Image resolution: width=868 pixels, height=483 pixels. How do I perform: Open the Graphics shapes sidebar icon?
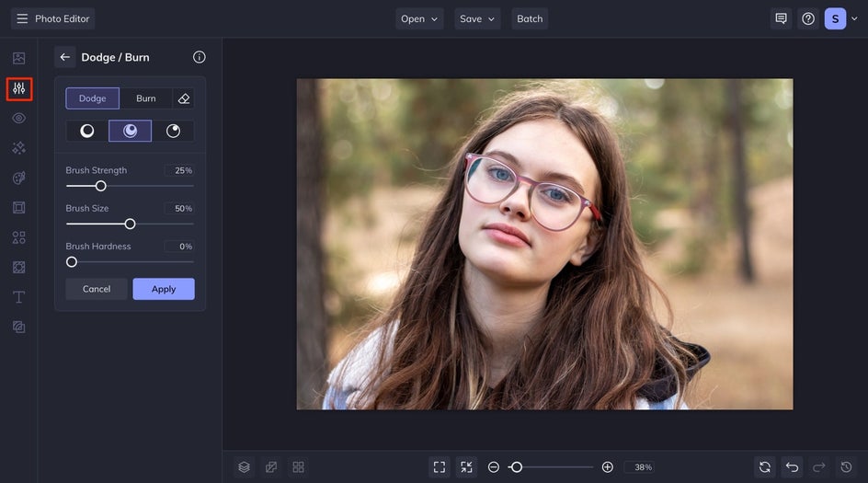(18, 237)
